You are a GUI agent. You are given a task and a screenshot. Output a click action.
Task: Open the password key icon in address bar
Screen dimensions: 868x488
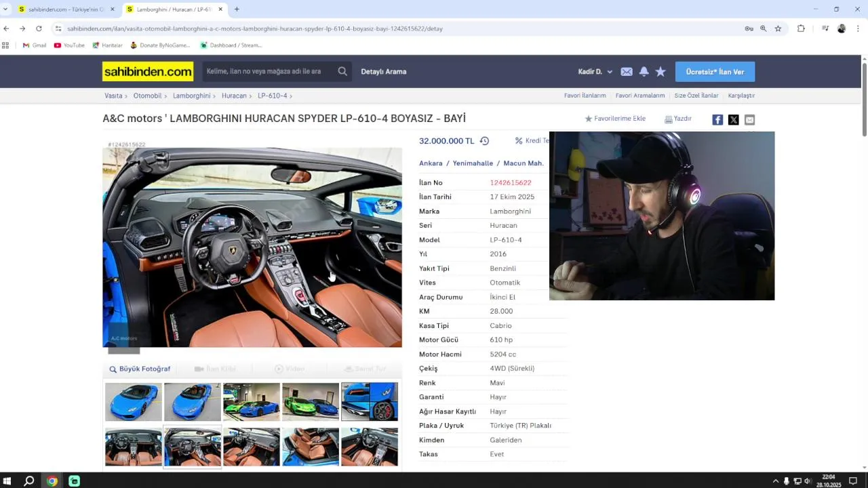[749, 28]
